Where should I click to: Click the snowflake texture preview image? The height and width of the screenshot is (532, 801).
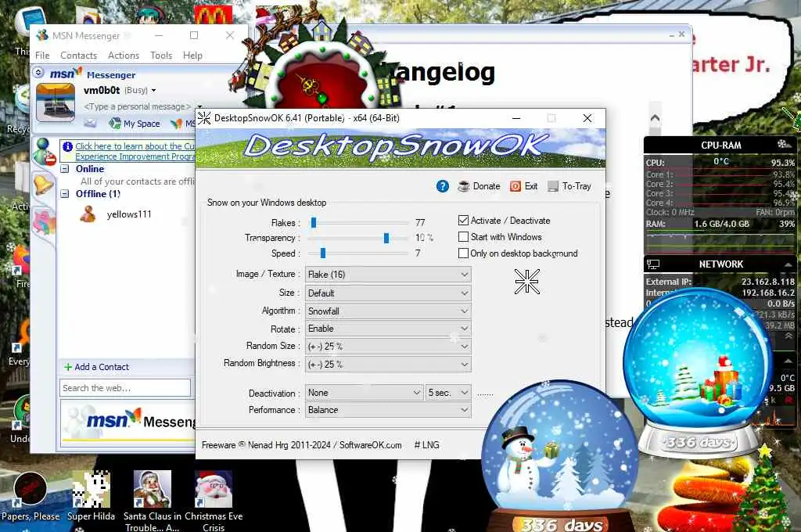click(x=526, y=282)
